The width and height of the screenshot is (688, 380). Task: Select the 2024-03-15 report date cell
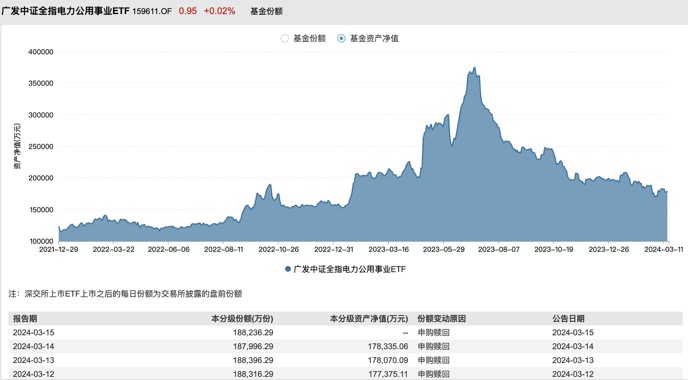tap(33, 333)
